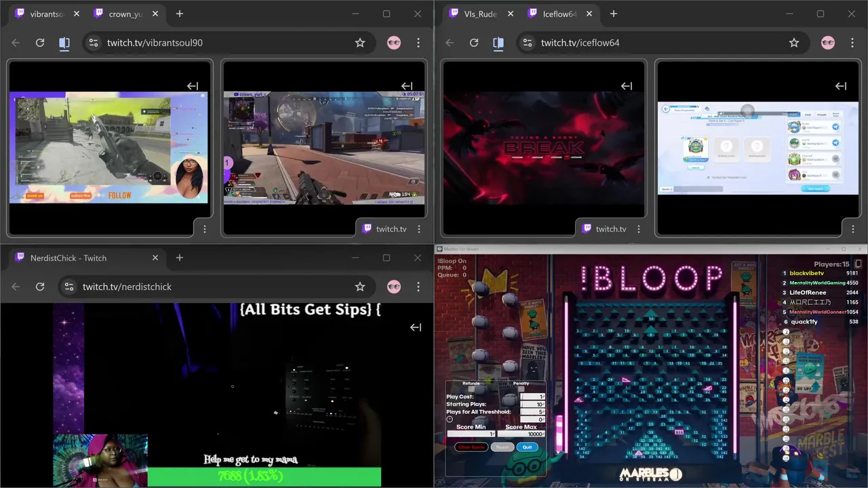Select the NerdistChick - Twitch tab
This screenshot has height=488, width=868.
coord(87,258)
